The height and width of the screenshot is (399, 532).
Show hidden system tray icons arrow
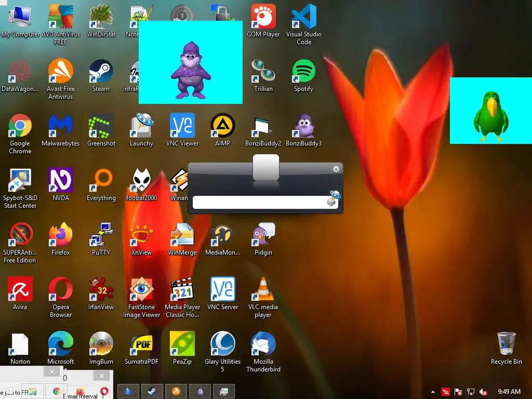coord(433,392)
